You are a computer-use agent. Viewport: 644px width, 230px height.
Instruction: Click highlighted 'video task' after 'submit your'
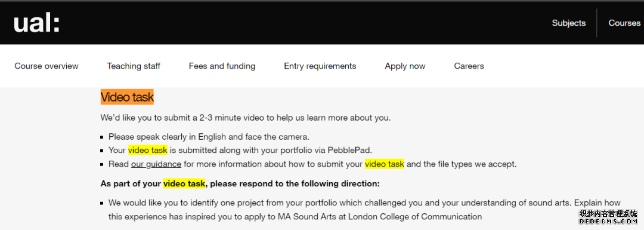pos(385,164)
